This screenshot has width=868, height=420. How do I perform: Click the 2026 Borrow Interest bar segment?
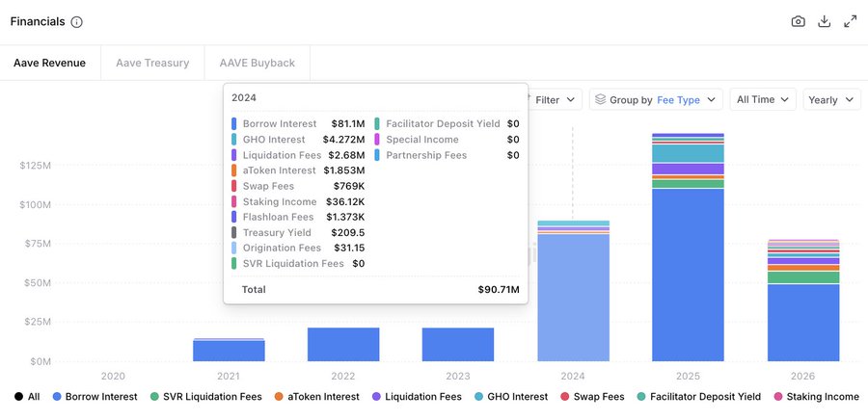click(x=803, y=323)
